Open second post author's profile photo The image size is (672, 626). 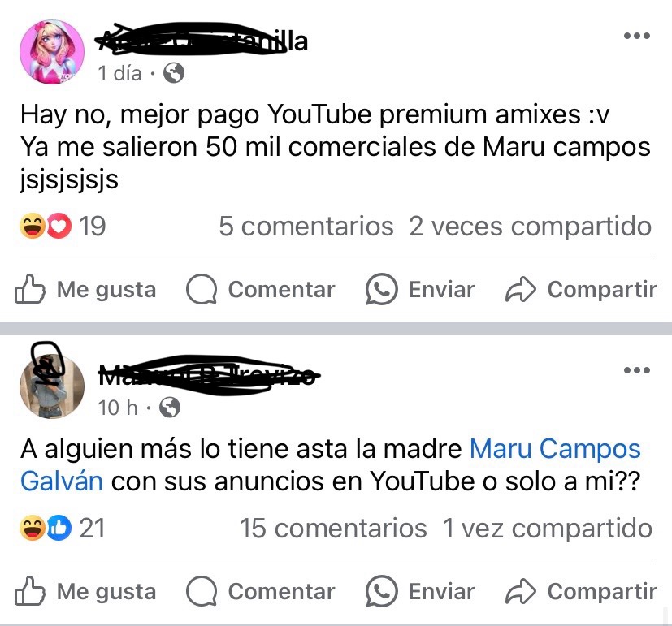[x=52, y=386]
